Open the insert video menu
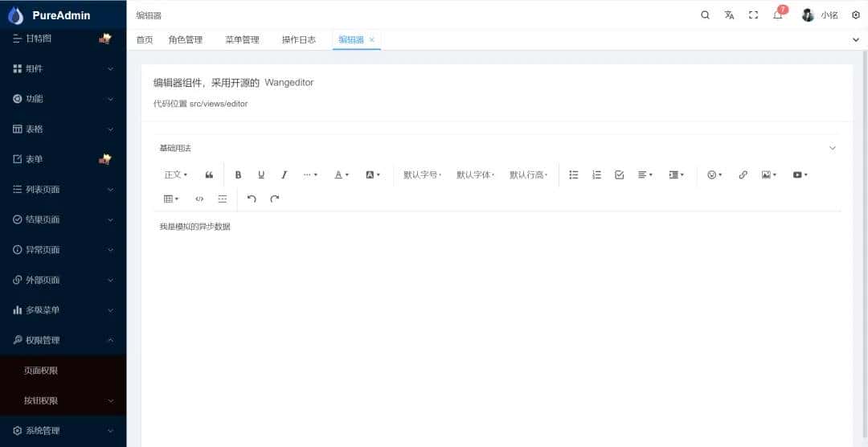The image size is (868, 447). [800, 174]
